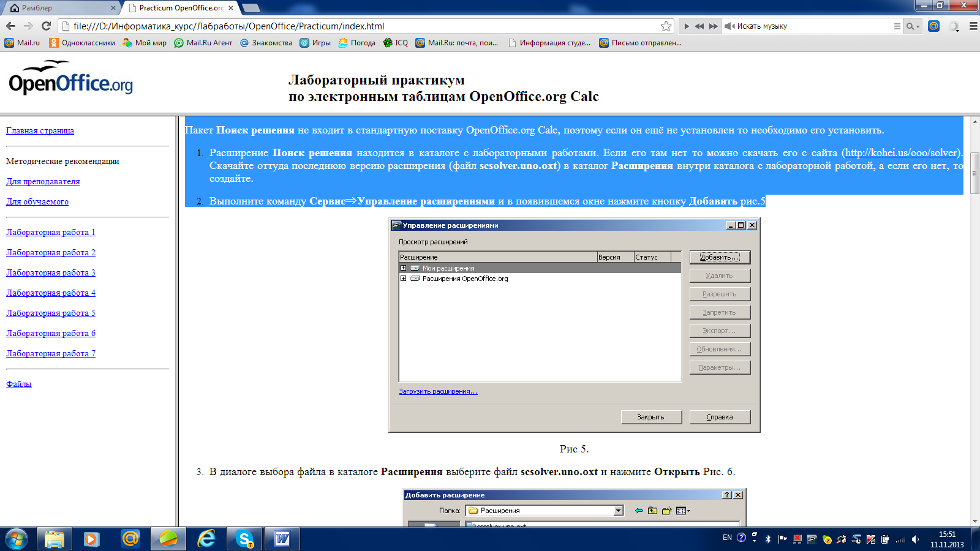Click the Bluetooth tray icon
The width and height of the screenshot is (980, 551).
tap(768, 539)
